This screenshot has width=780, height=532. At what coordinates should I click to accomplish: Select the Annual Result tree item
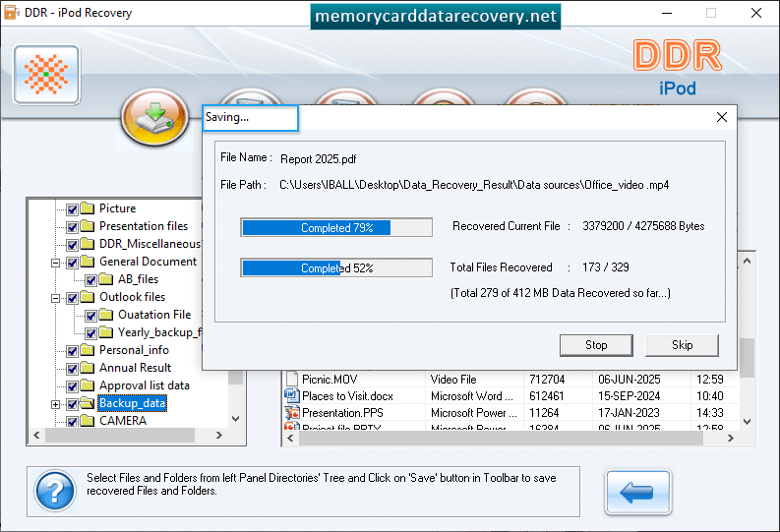[135, 368]
